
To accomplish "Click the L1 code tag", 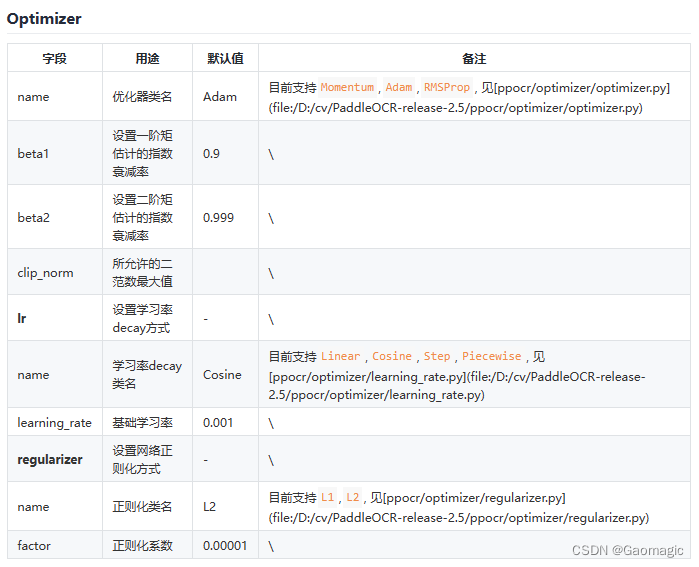I will coord(328,497).
